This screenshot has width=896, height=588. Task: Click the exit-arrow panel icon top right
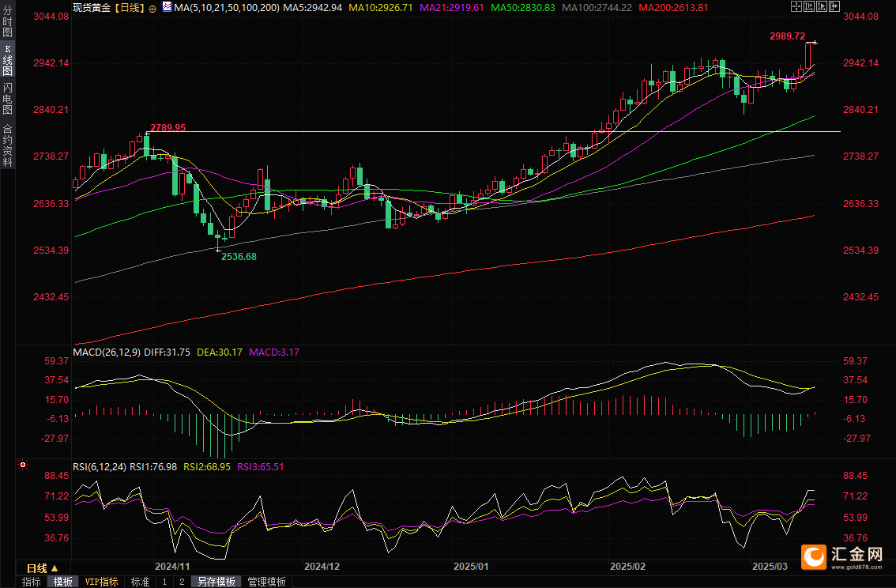point(834,6)
